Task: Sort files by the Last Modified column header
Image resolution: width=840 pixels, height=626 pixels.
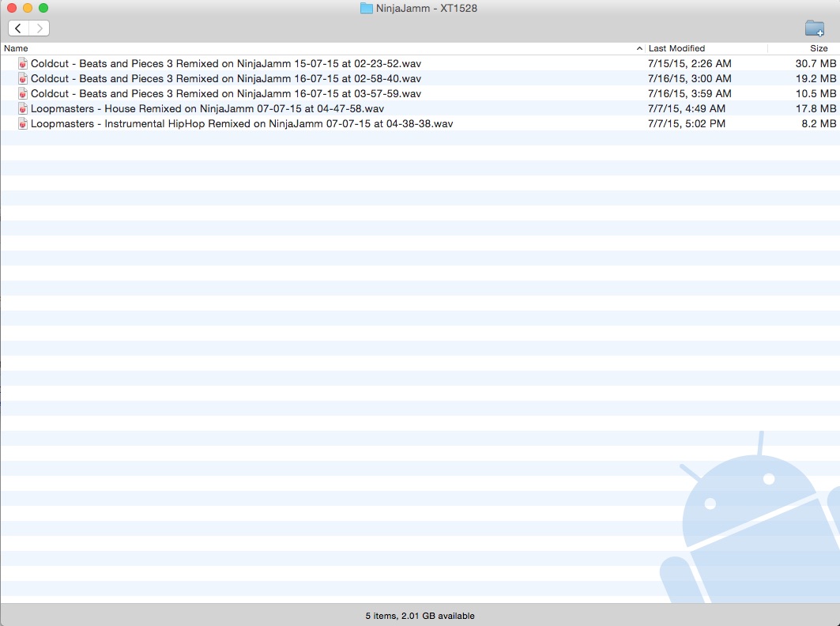Action: tap(676, 48)
